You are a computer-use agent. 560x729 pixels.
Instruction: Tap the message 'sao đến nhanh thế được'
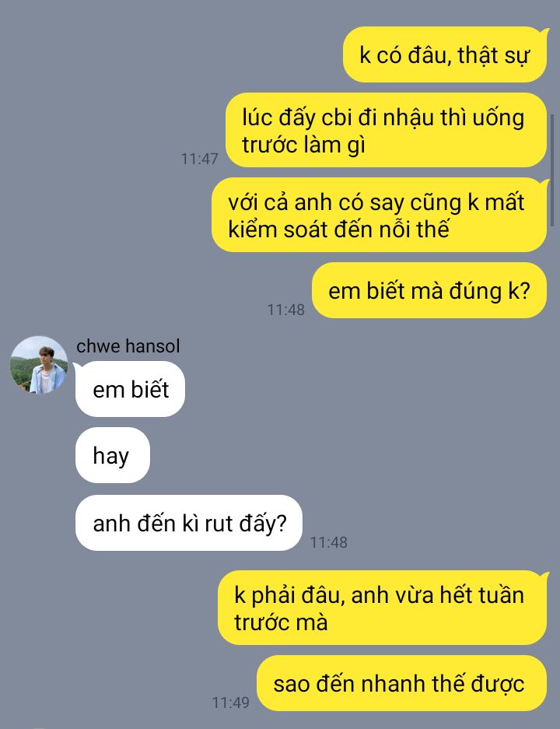(401, 683)
